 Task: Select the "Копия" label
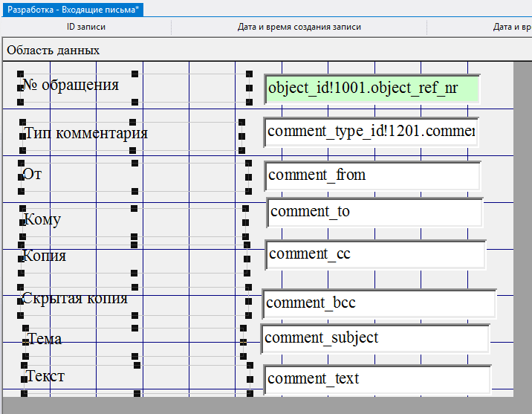45,256
